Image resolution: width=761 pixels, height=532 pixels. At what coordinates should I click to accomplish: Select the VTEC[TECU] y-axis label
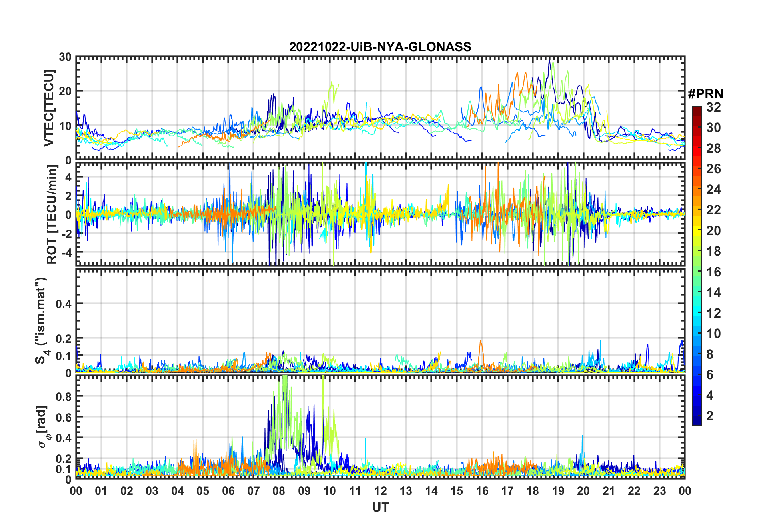49,108
